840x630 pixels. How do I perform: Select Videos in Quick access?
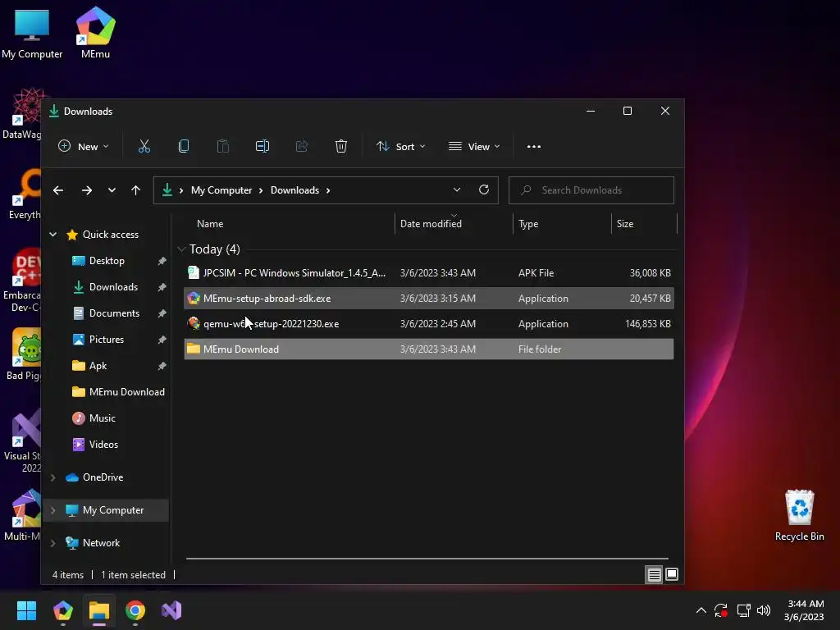(x=103, y=444)
